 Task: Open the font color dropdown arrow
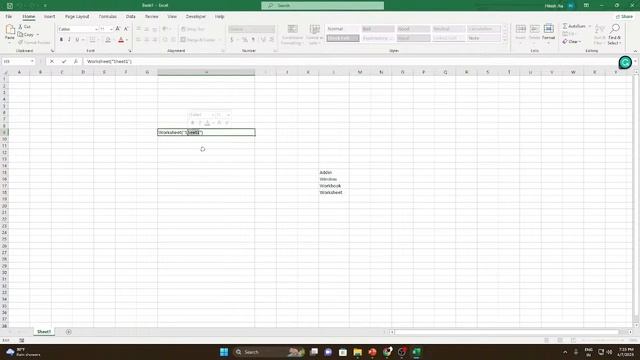(127, 40)
